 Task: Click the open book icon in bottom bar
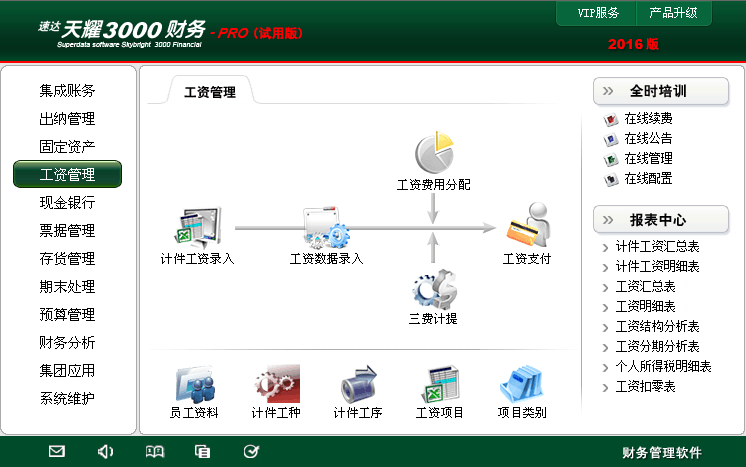(155, 451)
